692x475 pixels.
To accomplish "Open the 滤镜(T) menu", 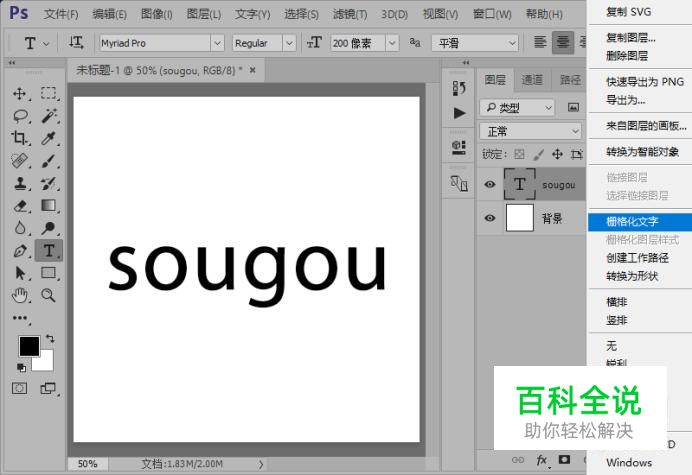I will coord(350,14).
